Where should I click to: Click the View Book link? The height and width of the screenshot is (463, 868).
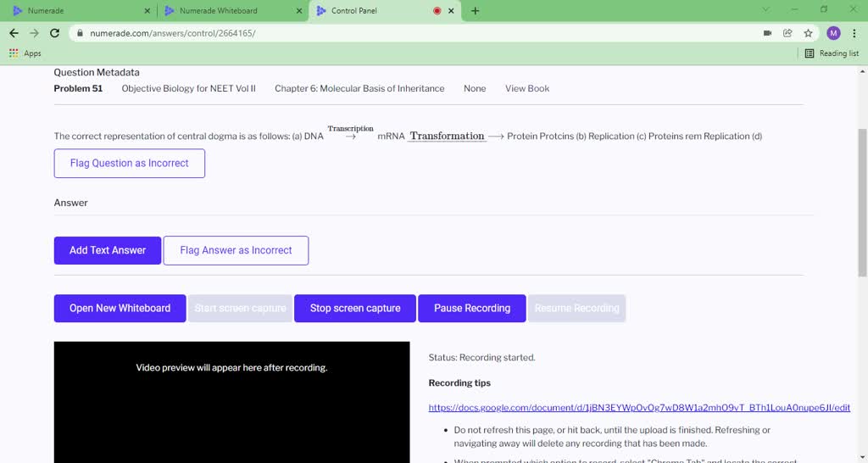point(527,88)
